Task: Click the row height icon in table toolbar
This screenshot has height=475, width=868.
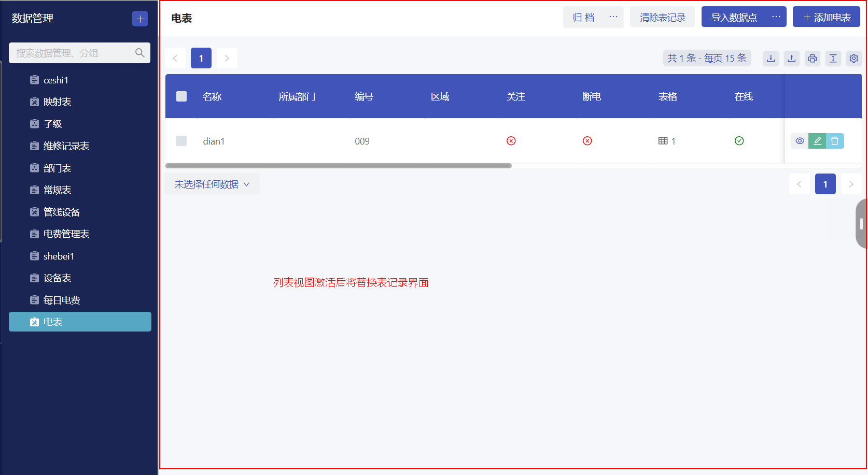Action: pyautogui.click(x=833, y=59)
